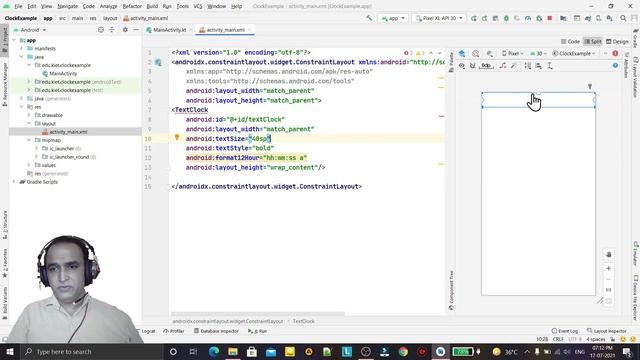Viewport: 640px width, 360px height.
Task: Open the Refactor menu
Action: pyautogui.click(x=132, y=6)
